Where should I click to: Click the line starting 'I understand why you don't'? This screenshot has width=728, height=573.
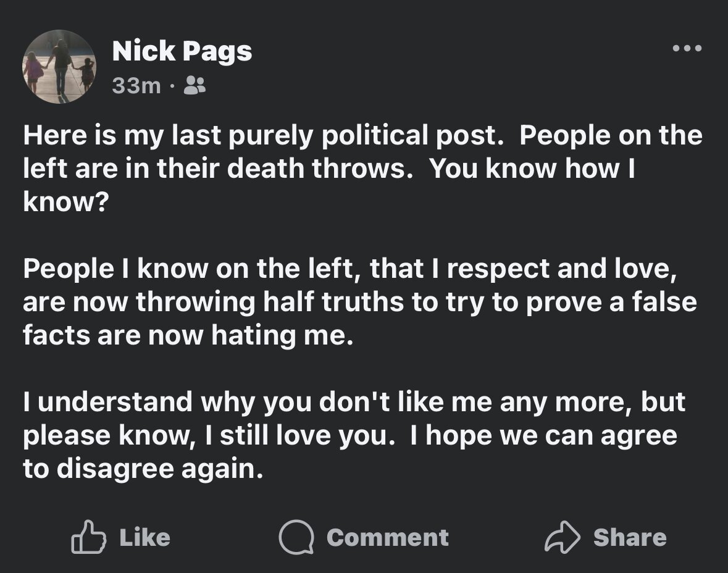click(x=353, y=403)
